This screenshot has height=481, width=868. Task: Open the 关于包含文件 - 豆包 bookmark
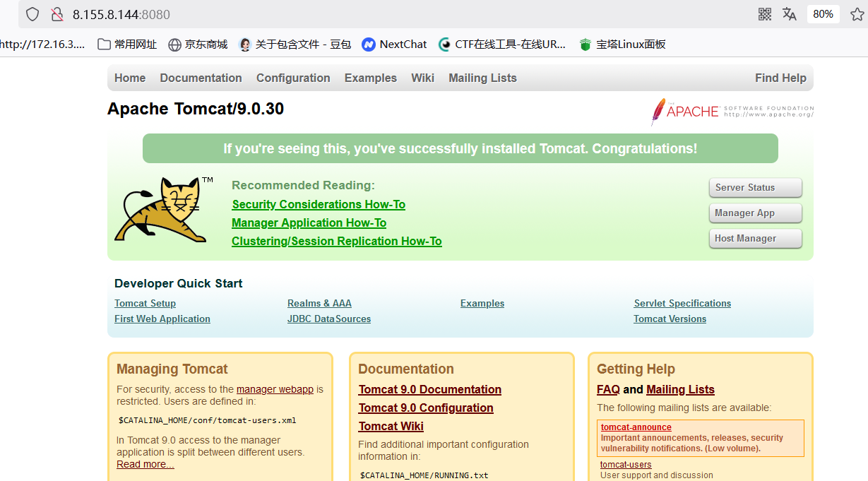(295, 44)
